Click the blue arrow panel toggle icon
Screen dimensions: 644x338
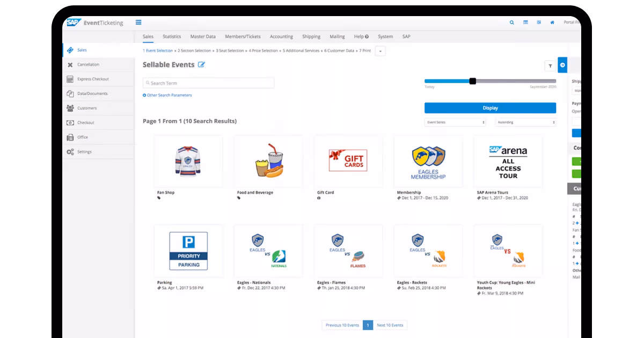pyautogui.click(x=562, y=65)
